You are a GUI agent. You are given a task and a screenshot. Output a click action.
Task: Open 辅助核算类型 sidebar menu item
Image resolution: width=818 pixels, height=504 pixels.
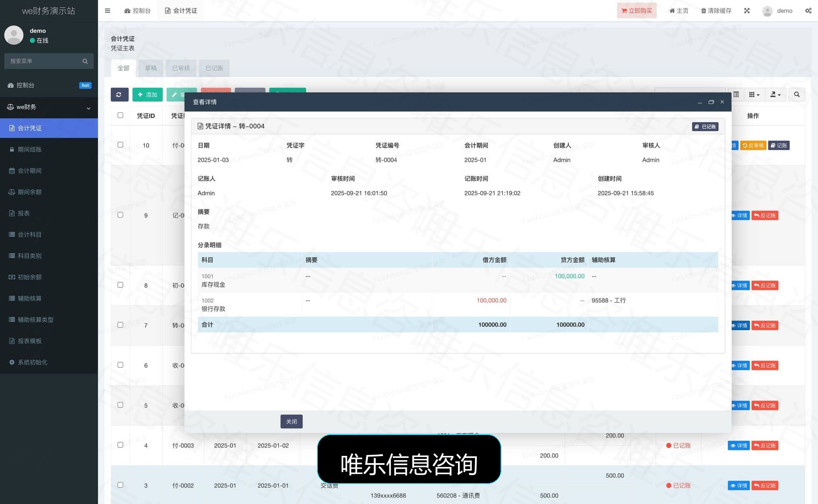49,320
